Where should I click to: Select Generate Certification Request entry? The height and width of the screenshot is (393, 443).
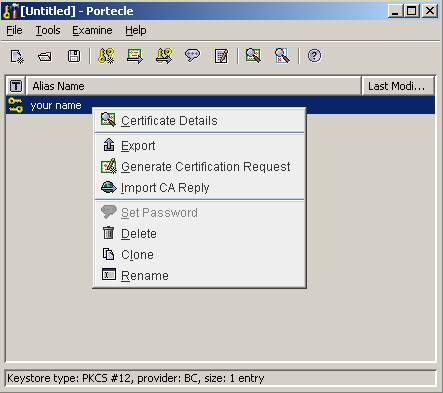pos(199,167)
